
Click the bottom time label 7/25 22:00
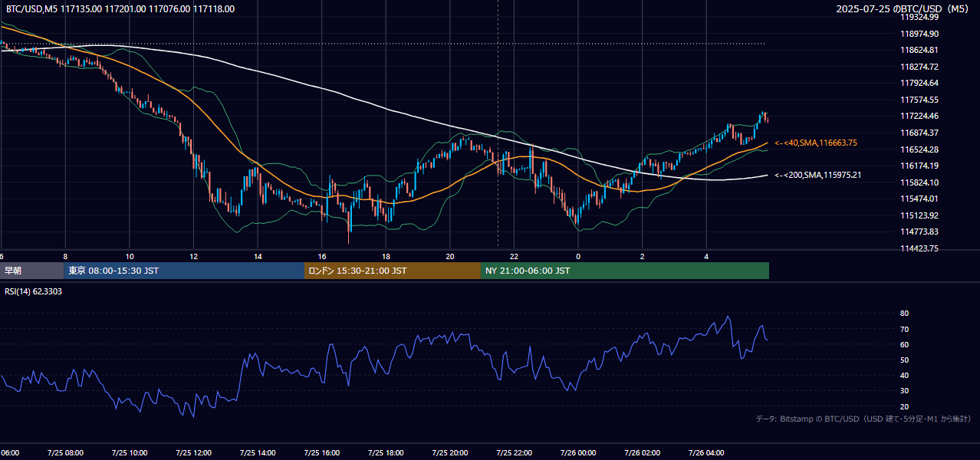pos(514,452)
